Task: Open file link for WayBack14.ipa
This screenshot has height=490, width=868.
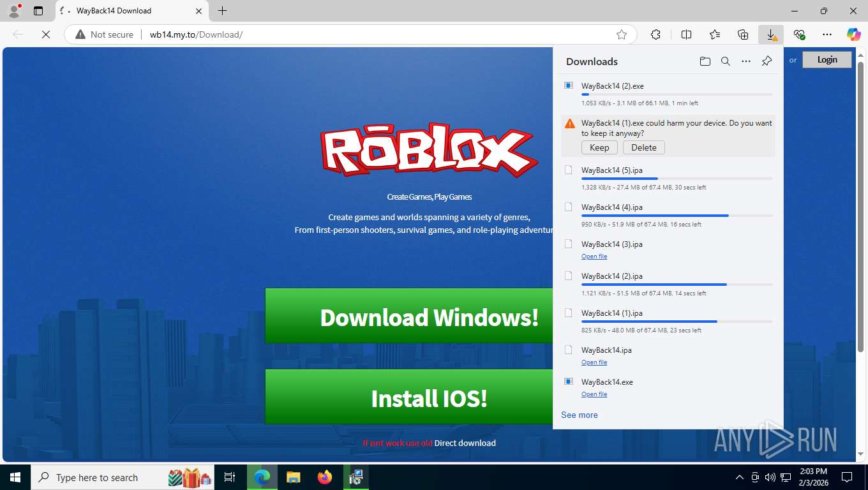Action: [594, 362]
